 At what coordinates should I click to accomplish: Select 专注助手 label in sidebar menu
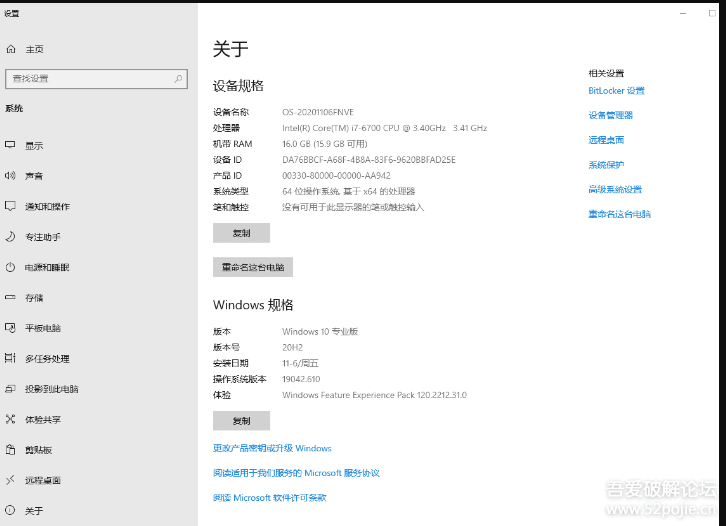43,237
